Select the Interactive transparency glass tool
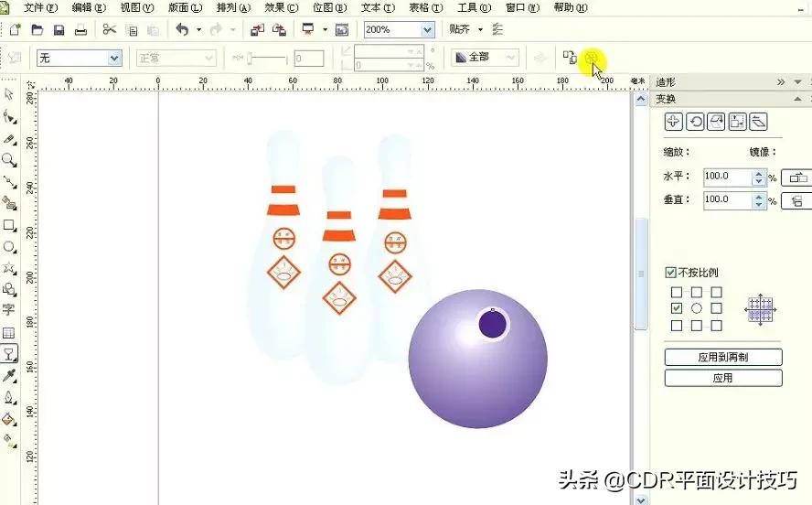This screenshot has width=812, height=505. [x=9, y=354]
